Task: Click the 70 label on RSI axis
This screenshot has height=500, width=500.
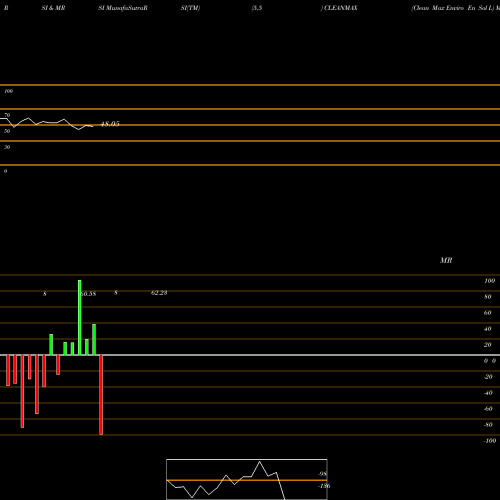Action: [7, 115]
